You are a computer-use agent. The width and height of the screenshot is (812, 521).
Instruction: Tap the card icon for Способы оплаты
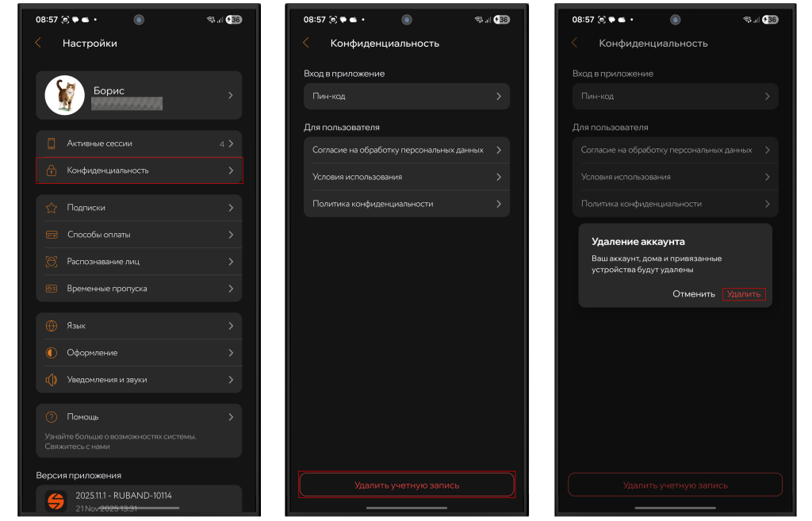point(52,235)
